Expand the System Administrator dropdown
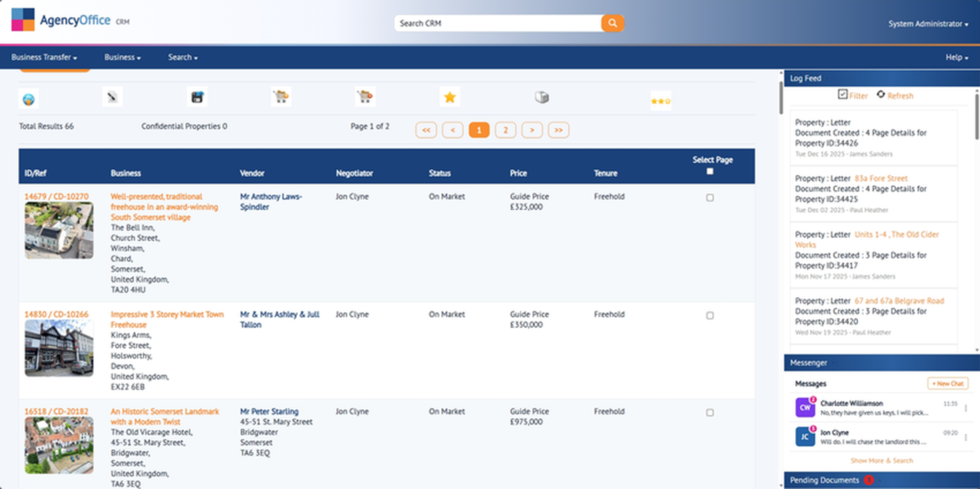The height and width of the screenshot is (489, 980). (928, 23)
